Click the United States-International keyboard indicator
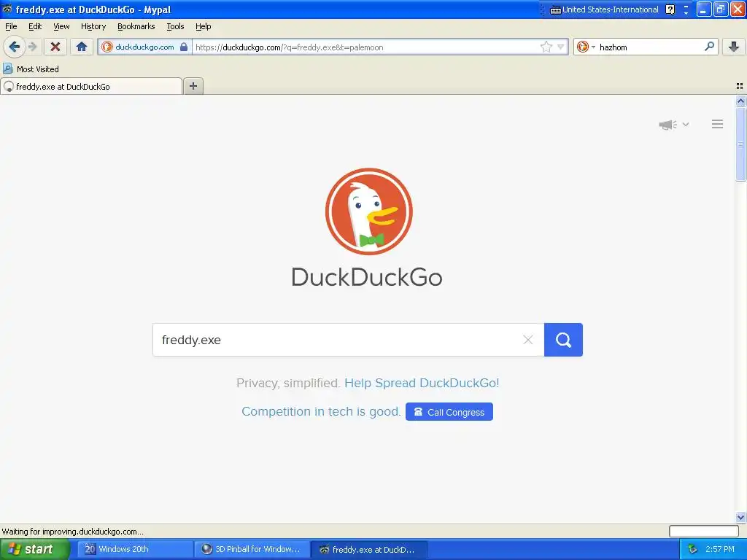This screenshot has height=560, width=747. coord(604,9)
